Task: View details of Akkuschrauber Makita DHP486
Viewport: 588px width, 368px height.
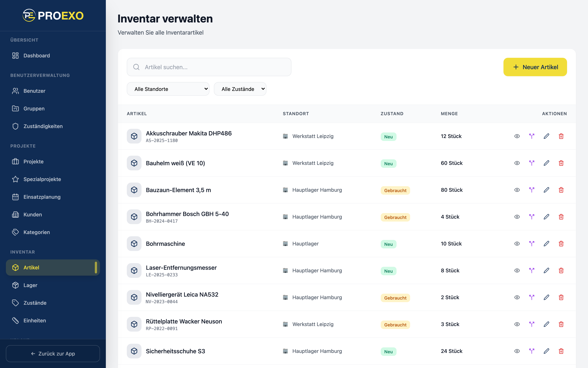Action: [517, 136]
